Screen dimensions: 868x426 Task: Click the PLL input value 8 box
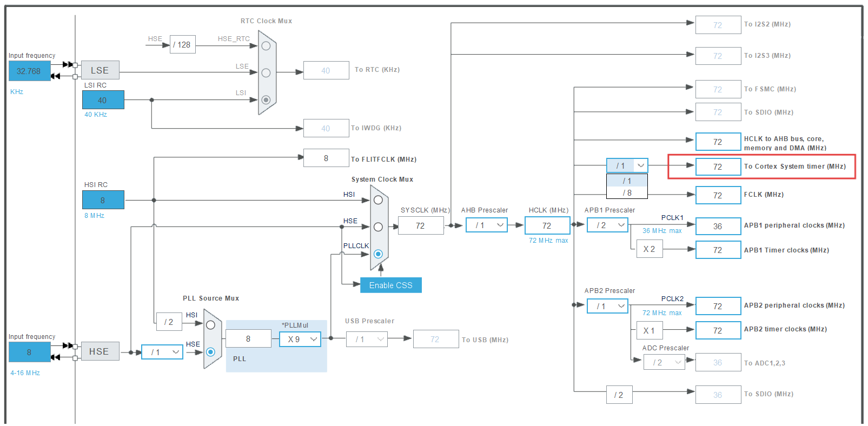pyautogui.click(x=248, y=338)
